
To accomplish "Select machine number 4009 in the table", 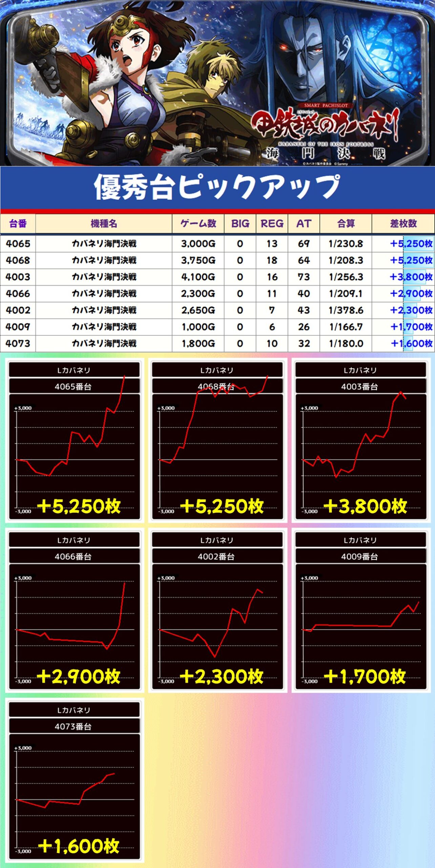I will pos(18,327).
